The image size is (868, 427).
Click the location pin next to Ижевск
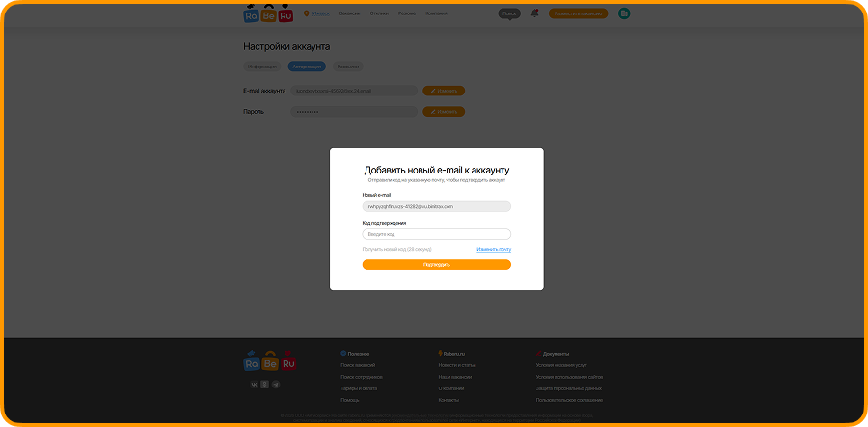coord(306,13)
